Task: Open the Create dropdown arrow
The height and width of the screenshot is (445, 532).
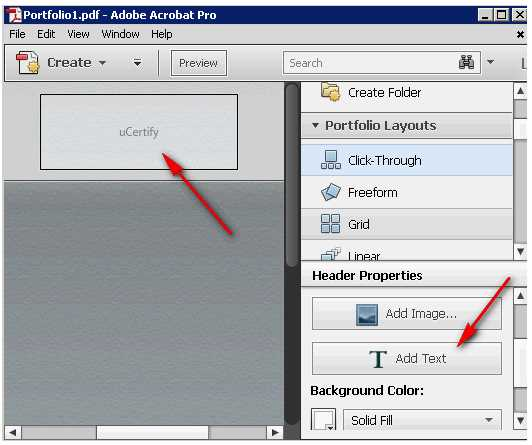Action: tap(102, 63)
